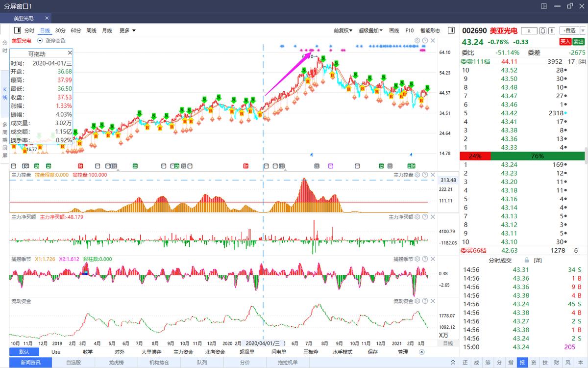Close the 可拖动 data tooltip box
588x368 pixels.
point(70,53)
